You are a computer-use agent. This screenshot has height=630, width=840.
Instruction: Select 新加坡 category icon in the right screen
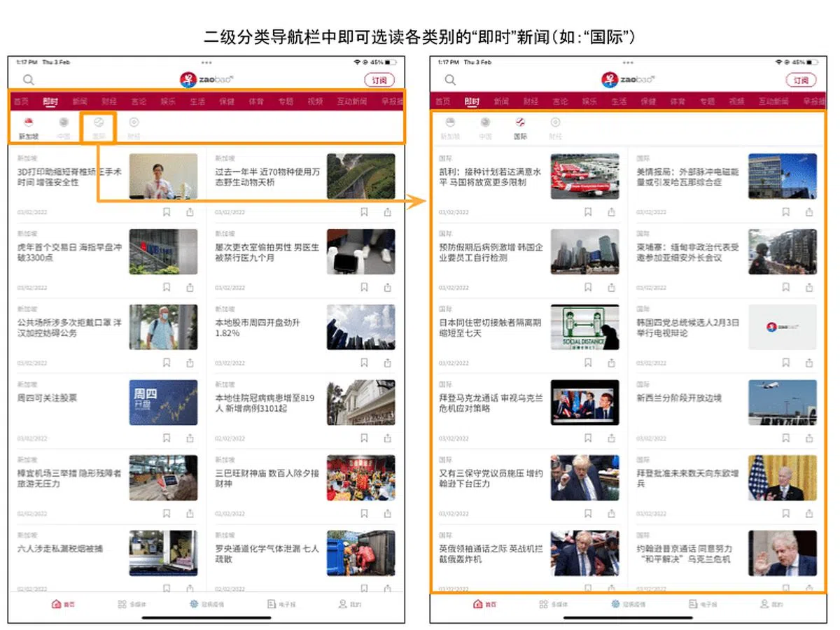click(450, 127)
